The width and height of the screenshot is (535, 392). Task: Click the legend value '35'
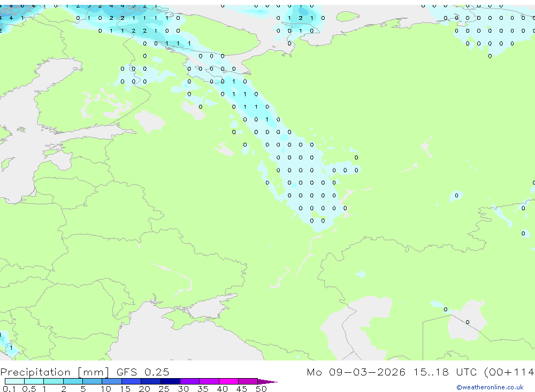[203, 389]
